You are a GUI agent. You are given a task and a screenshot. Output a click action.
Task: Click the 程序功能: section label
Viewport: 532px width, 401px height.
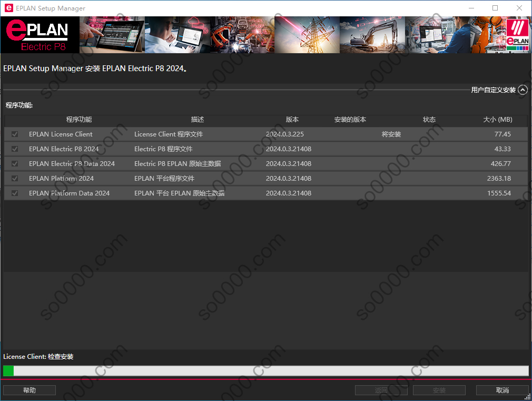click(x=19, y=105)
